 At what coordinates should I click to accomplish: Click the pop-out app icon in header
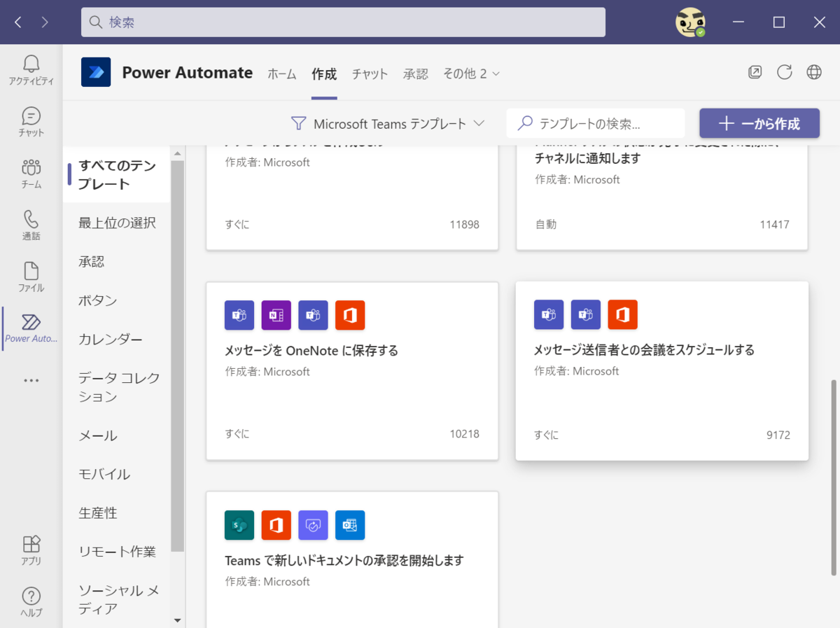pyautogui.click(x=755, y=72)
